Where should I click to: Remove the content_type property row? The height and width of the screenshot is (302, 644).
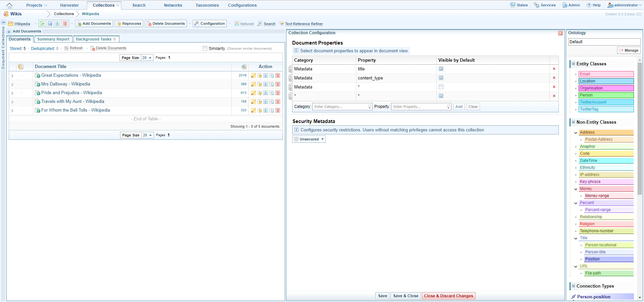click(554, 78)
